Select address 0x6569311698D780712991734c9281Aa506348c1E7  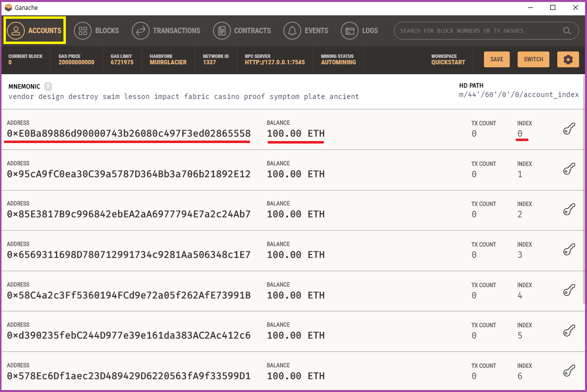pyautogui.click(x=129, y=255)
